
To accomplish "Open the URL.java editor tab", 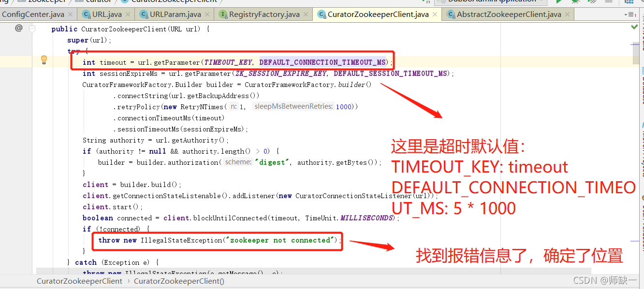I will [x=107, y=14].
